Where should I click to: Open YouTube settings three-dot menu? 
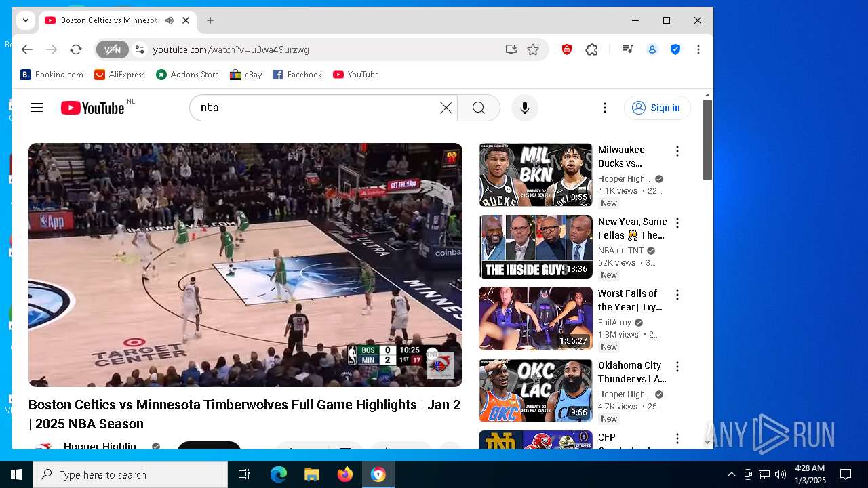pyautogui.click(x=605, y=108)
